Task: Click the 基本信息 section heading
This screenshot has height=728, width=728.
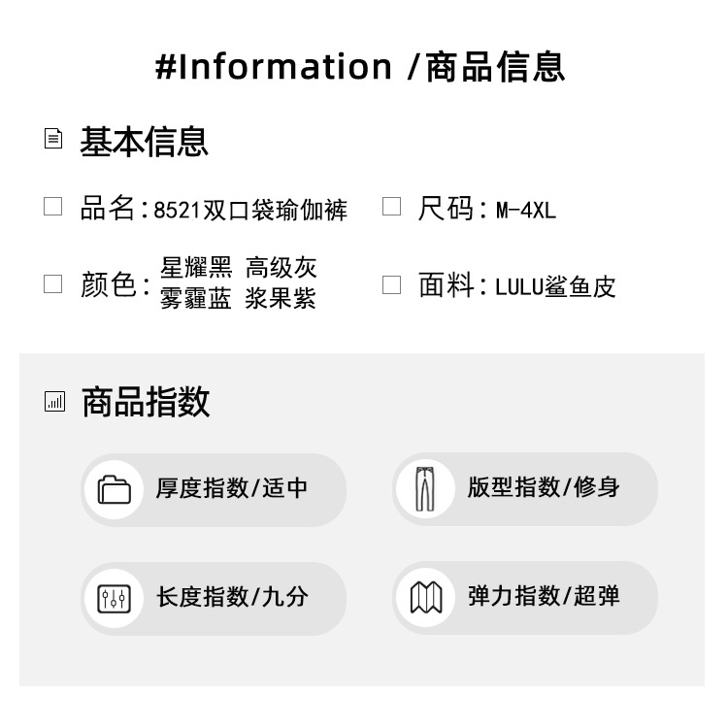Action: 144,142
